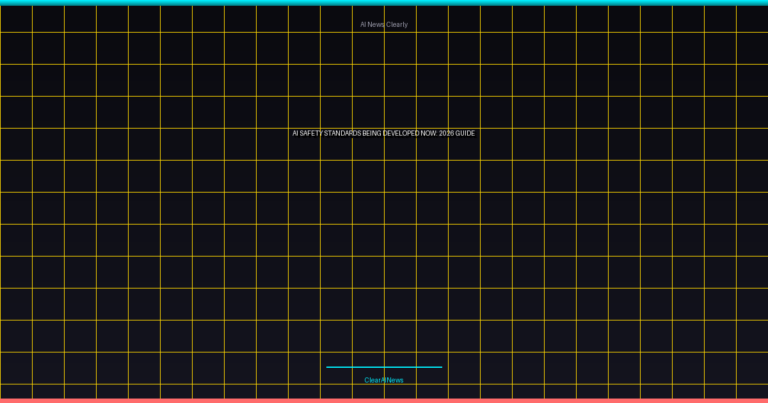Click the bottom-left corner grid cell
Image resolution: width=768 pixels, height=403 pixels.
16,391
